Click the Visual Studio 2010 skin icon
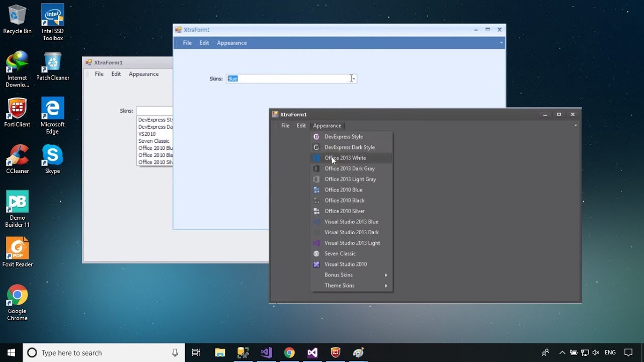 [x=316, y=264]
